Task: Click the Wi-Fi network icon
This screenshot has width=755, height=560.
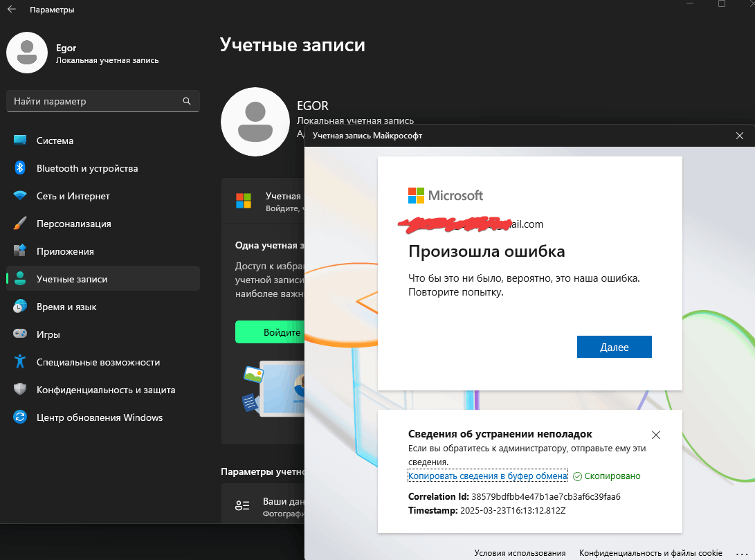Action: pyautogui.click(x=20, y=195)
